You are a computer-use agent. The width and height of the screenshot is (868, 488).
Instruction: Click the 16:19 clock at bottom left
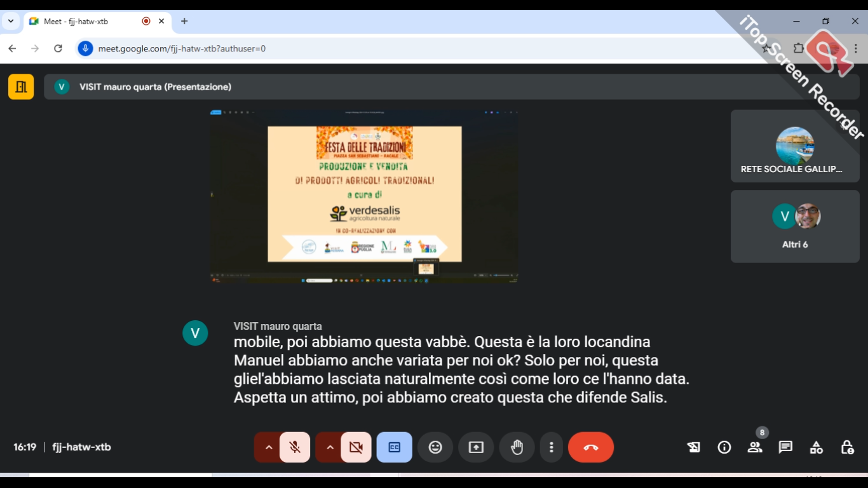pyautogui.click(x=25, y=447)
